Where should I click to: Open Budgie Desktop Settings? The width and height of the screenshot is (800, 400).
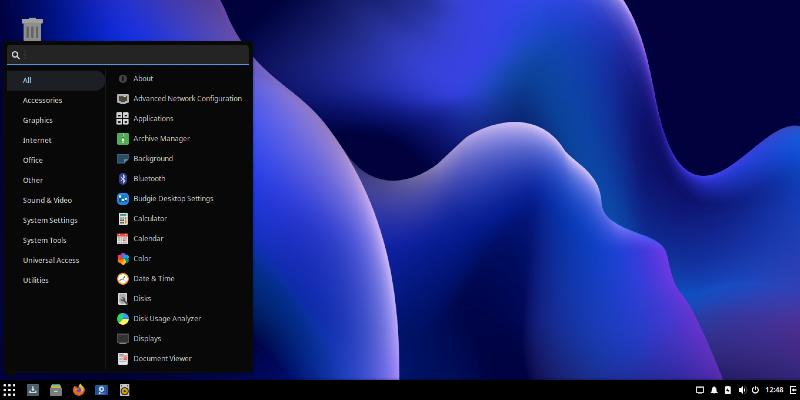point(173,198)
